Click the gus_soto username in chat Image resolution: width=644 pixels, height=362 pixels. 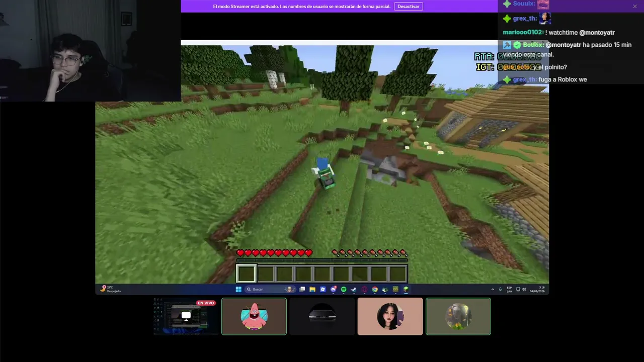517,67
